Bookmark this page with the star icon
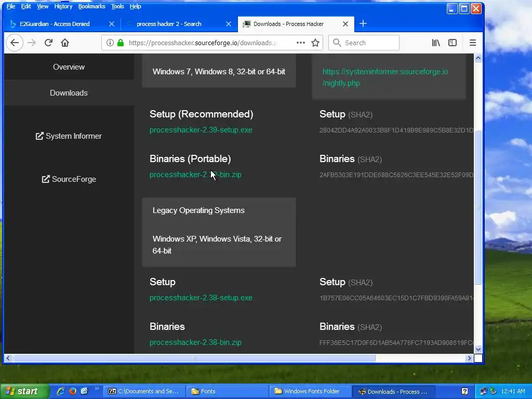 coord(315,43)
